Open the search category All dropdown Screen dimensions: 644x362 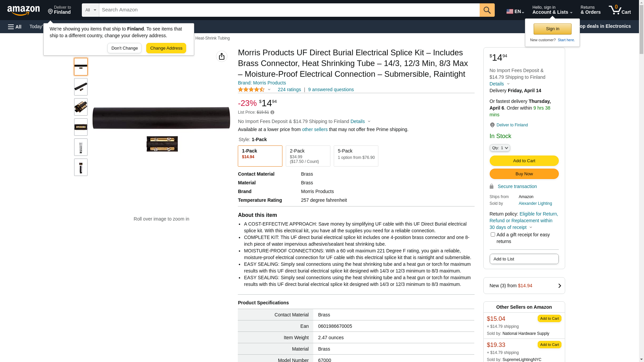pos(91,10)
